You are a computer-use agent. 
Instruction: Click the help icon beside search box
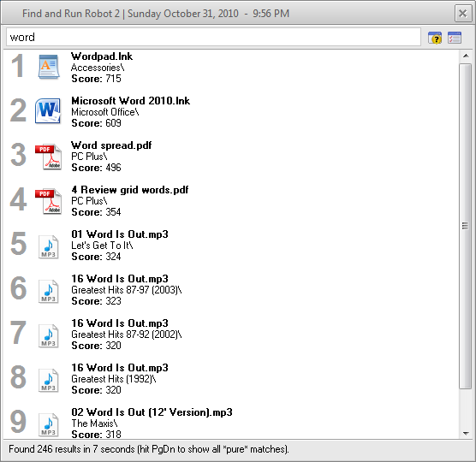tap(435, 38)
